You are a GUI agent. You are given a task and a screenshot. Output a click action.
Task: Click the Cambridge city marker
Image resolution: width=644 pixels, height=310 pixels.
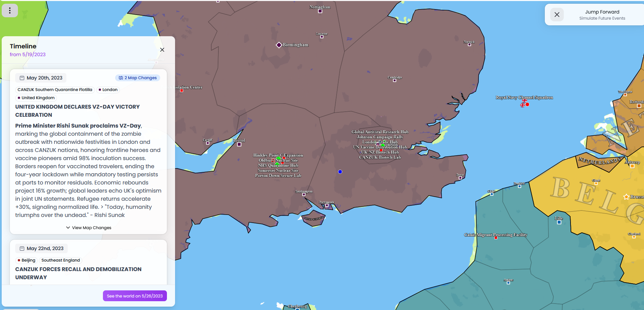(x=394, y=81)
